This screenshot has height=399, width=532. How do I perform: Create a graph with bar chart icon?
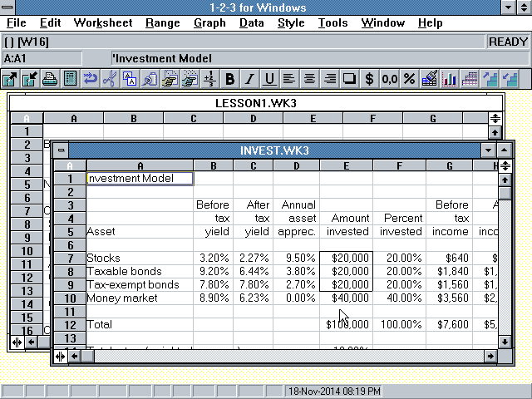[449, 79]
